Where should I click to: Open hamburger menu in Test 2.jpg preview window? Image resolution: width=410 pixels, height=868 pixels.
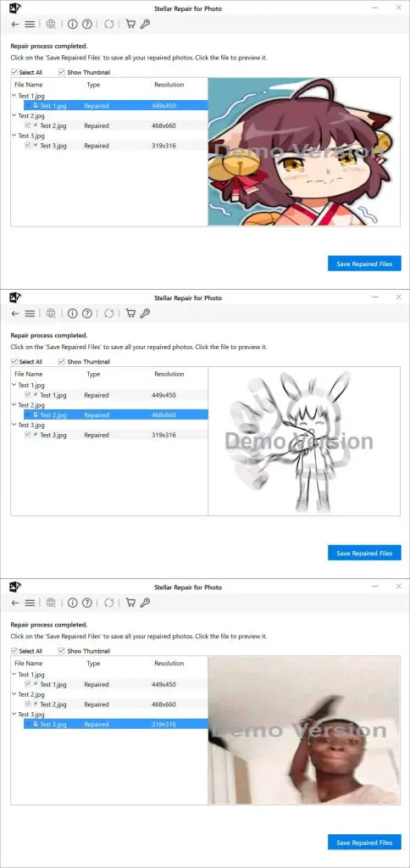coord(30,314)
